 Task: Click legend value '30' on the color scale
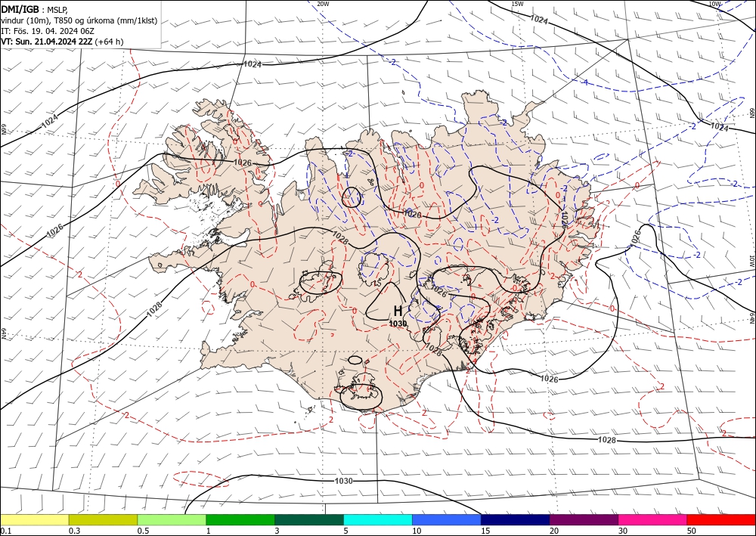click(623, 531)
